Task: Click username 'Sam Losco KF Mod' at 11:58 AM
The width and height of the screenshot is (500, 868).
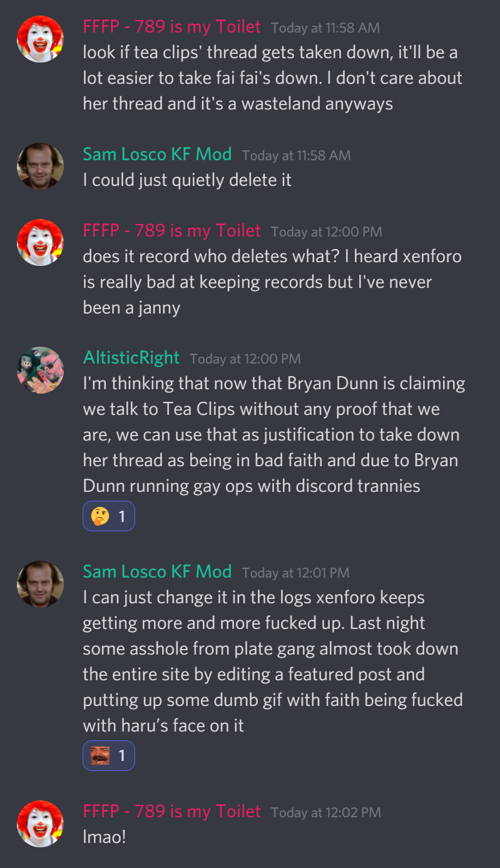Action: [x=157, y=154]
